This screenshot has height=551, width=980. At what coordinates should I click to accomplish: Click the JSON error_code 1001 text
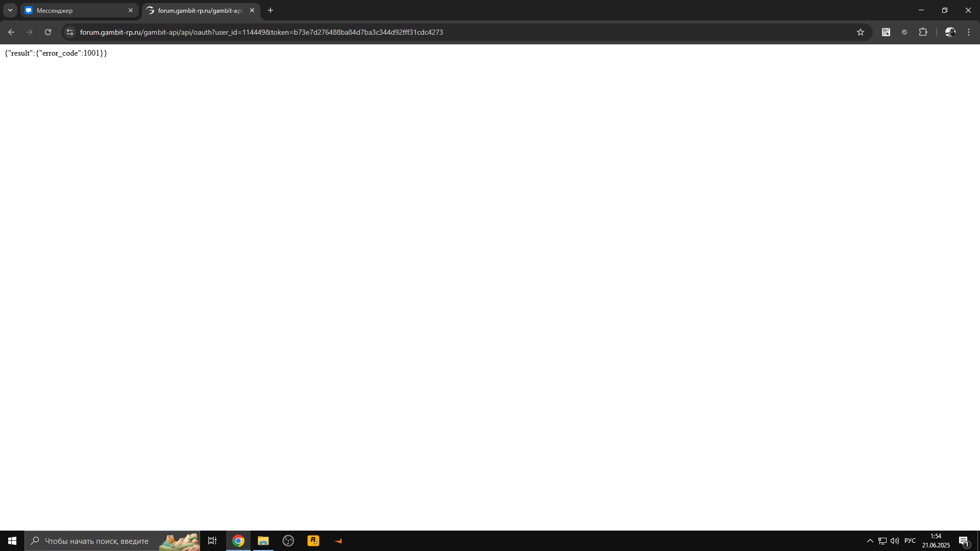[56, 53]
